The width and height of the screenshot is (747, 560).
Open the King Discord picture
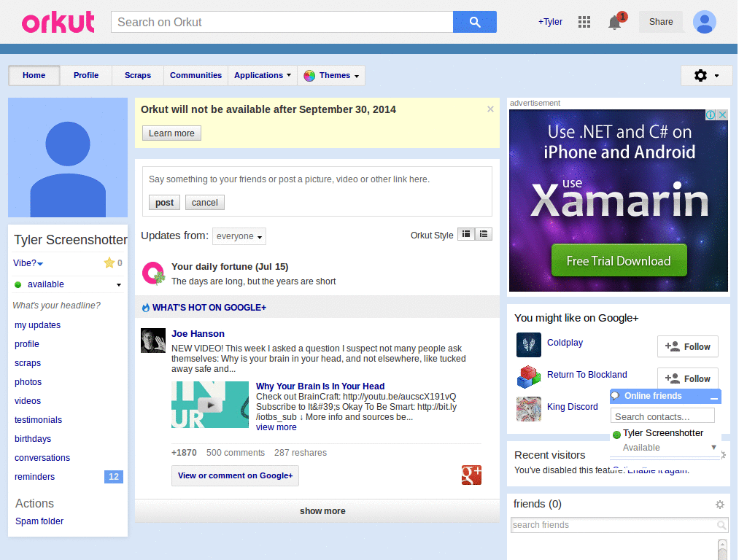pyautogui.click(x=529, y=408)
